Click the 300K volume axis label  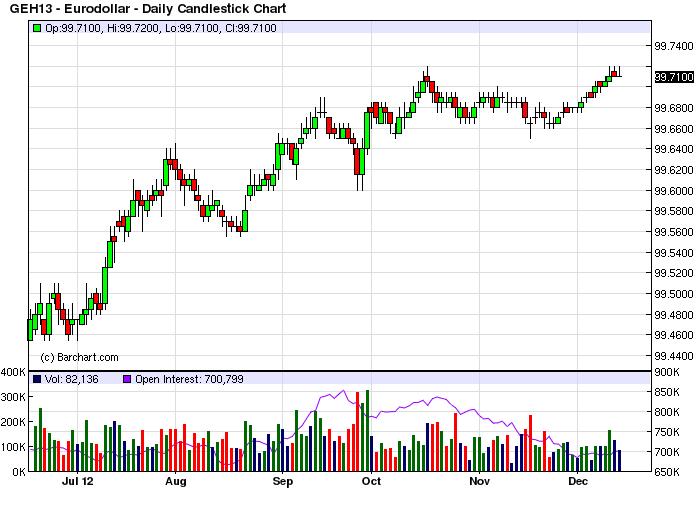[x=13, y=397]
